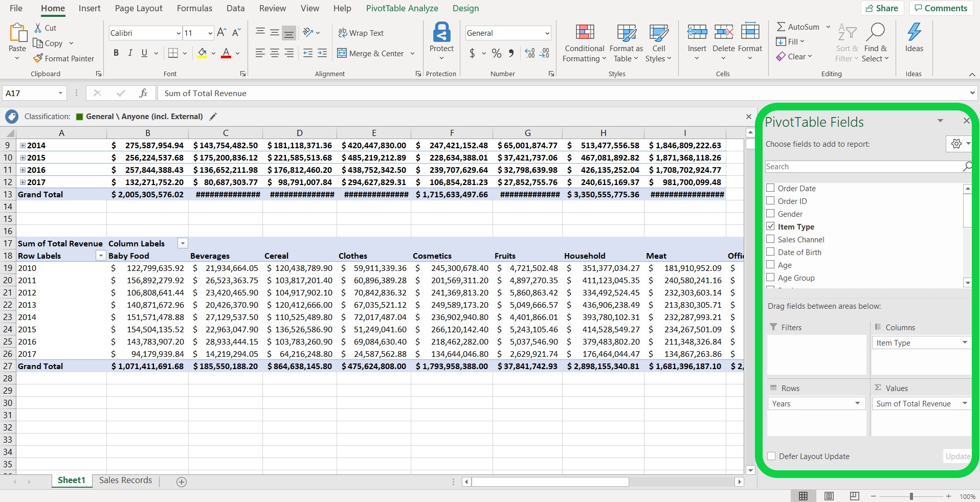Select the Format Painter tool
This screenshot has width=980, height=502.
point(63,58)
